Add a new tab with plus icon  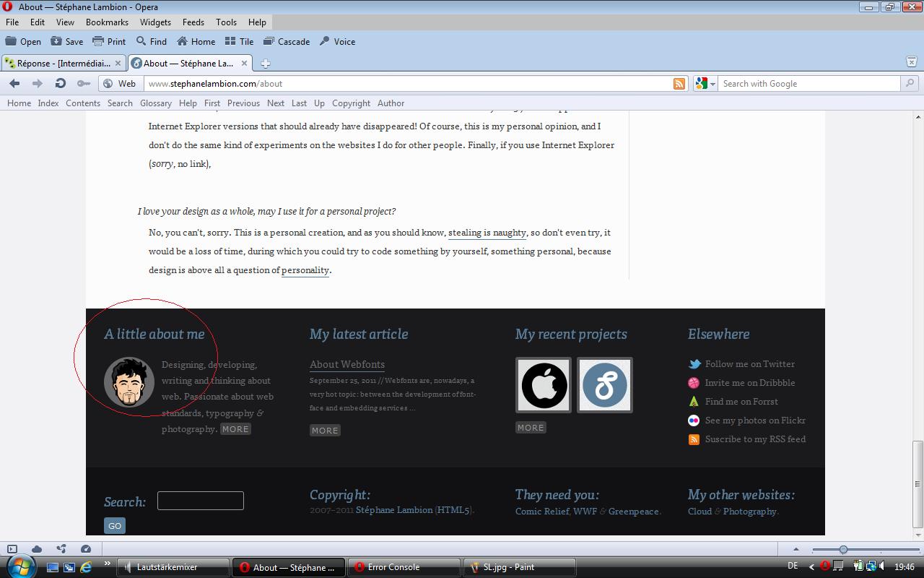265,64
